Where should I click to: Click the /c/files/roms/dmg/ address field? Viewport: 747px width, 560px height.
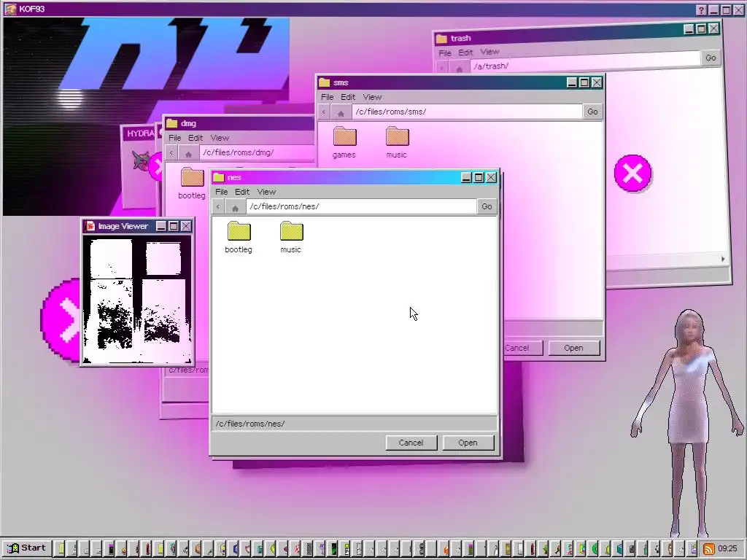(x=258, y=153)
